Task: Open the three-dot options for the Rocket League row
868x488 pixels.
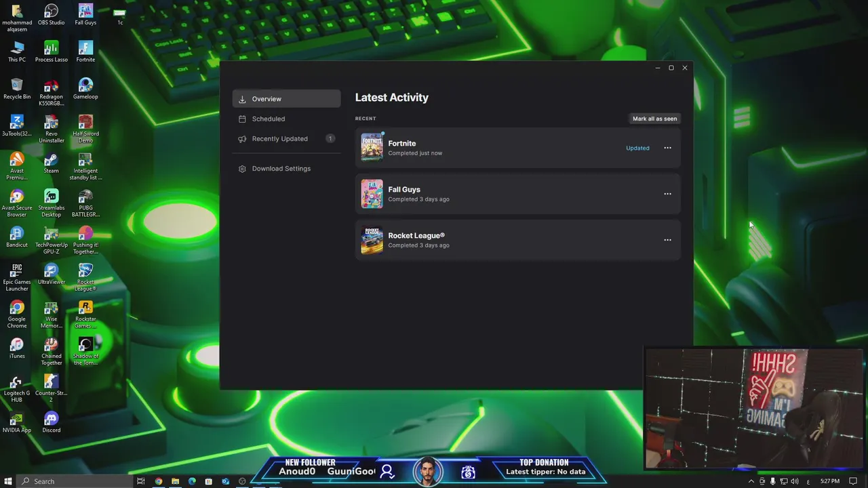Action: 667,240
